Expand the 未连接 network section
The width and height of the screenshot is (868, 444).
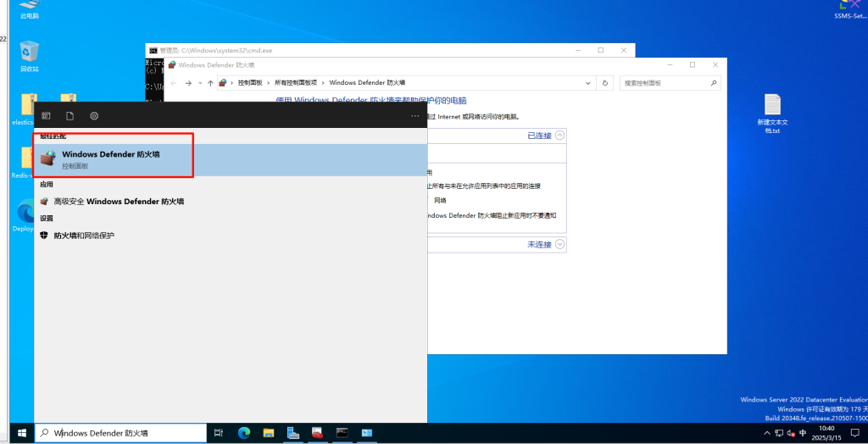[559, 244]
